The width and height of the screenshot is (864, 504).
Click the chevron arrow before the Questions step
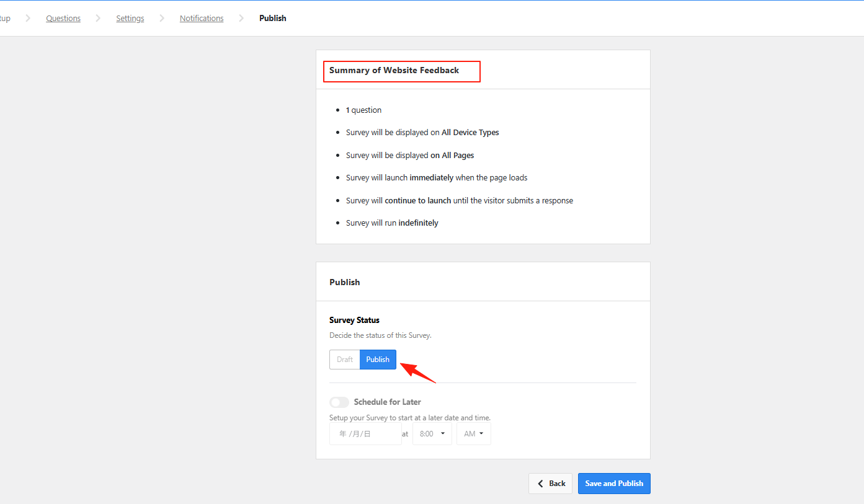click(28, 19)
